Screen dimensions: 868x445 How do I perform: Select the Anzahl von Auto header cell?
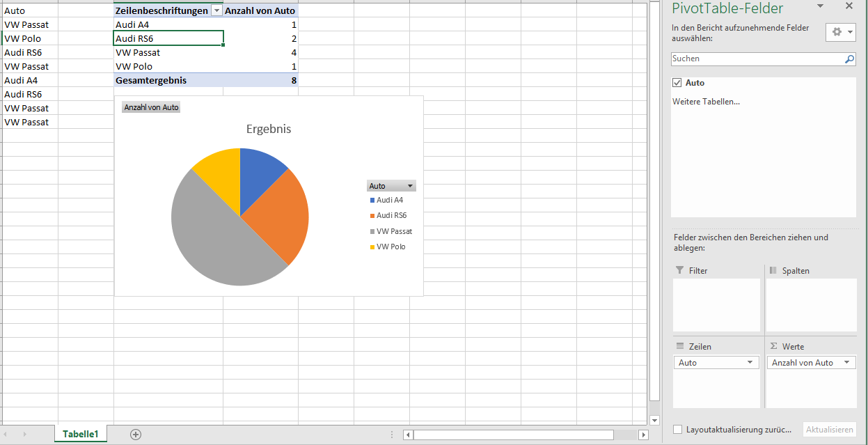tap(261, 10)
